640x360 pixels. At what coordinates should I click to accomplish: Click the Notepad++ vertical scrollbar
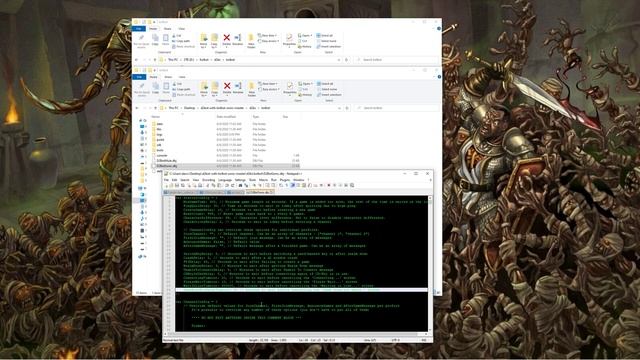coord(430,263)
